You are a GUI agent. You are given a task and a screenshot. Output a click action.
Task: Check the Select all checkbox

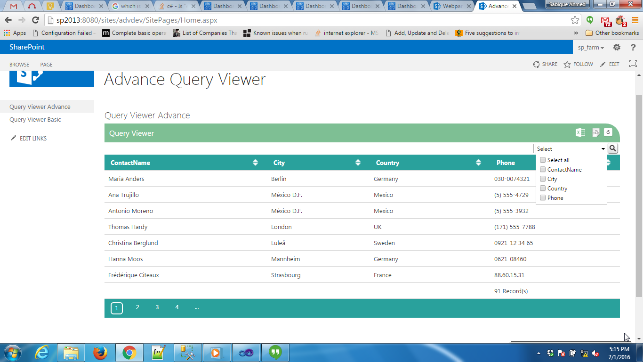[x=543, y=160]
